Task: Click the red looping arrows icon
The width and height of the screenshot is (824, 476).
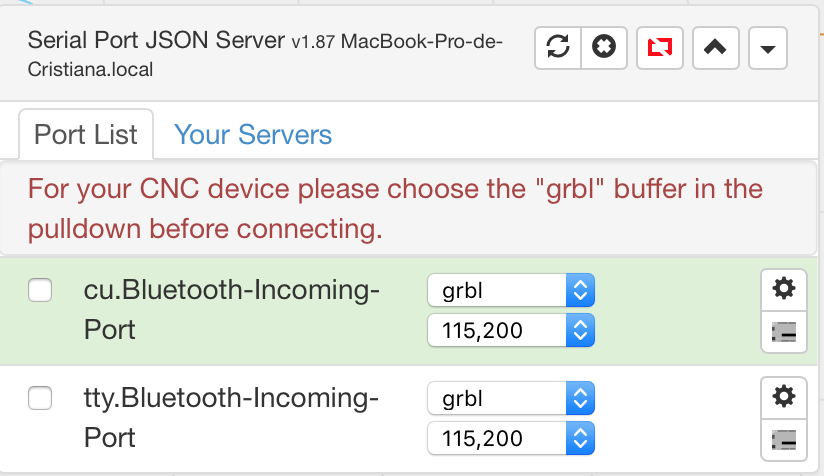Action: [660, 48]
